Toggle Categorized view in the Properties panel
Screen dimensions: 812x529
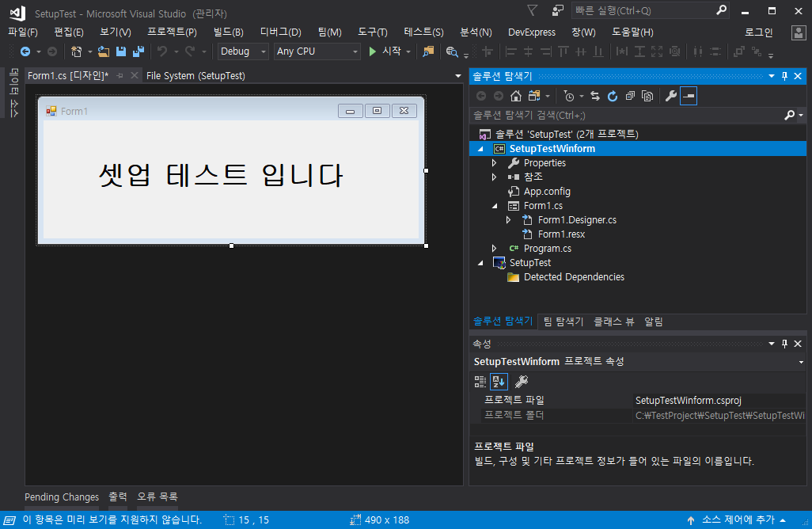point(480,382)
